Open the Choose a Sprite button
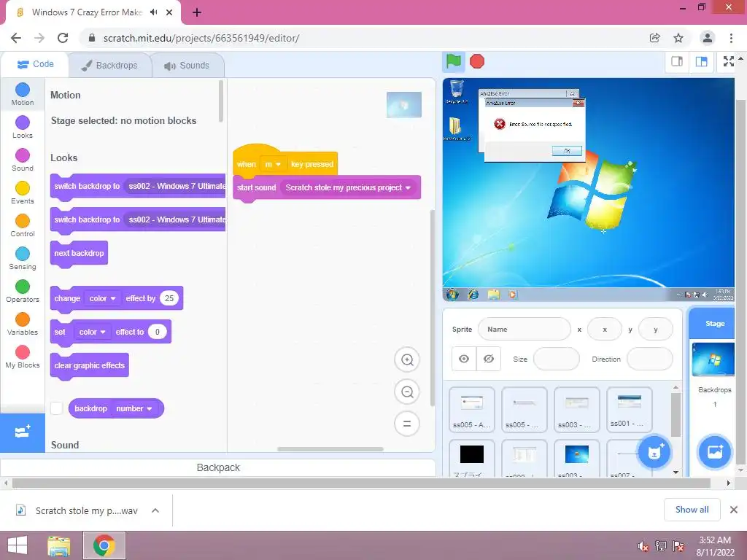Screen dimensions: 747x560 pos(654,451)
